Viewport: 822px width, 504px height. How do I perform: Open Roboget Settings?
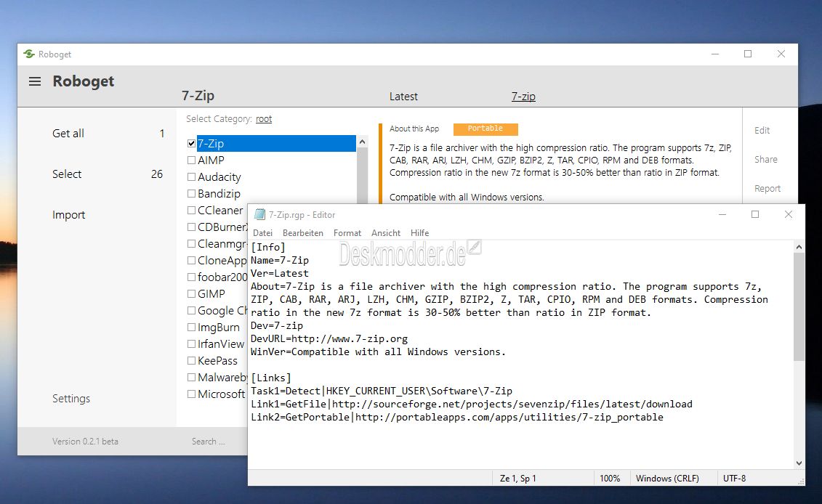[x=71, y=399]
